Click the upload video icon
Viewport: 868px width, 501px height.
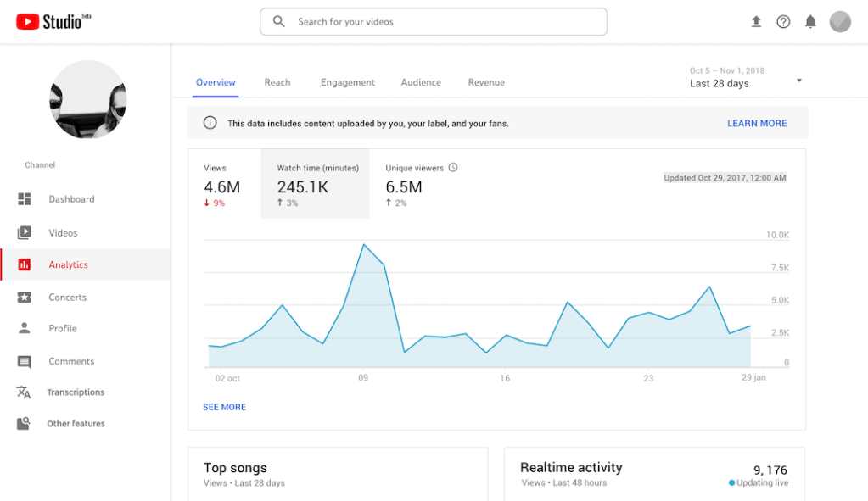756,22
